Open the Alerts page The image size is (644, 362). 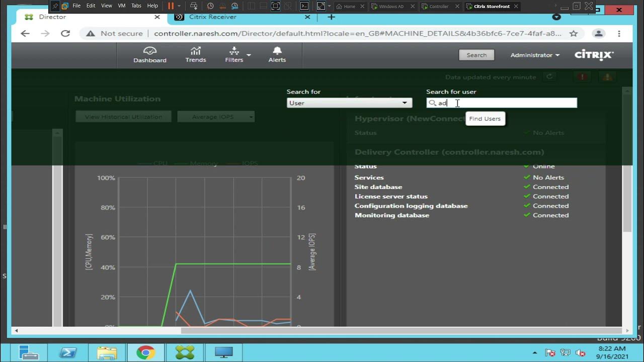point(277,55)
